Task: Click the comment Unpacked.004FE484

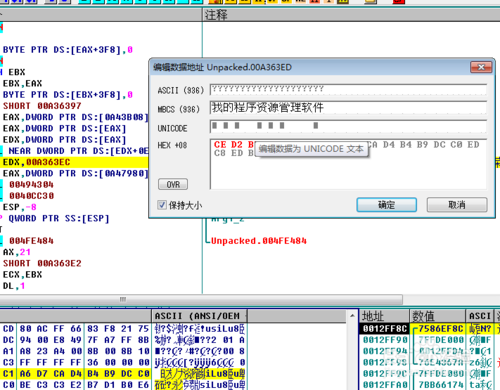Action: pyautogui.click(x=259, y=241)
